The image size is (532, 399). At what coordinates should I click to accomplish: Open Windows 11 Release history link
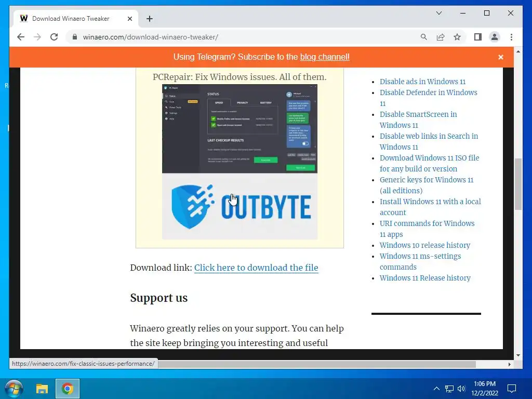click(x=425, y=278)
